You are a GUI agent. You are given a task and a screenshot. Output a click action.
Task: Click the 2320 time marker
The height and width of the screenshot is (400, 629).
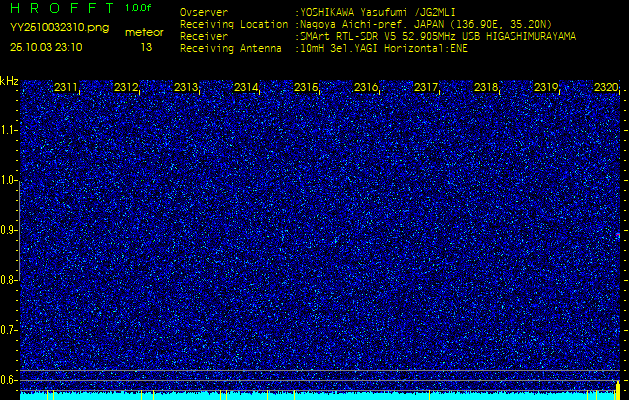coord(606,87)
